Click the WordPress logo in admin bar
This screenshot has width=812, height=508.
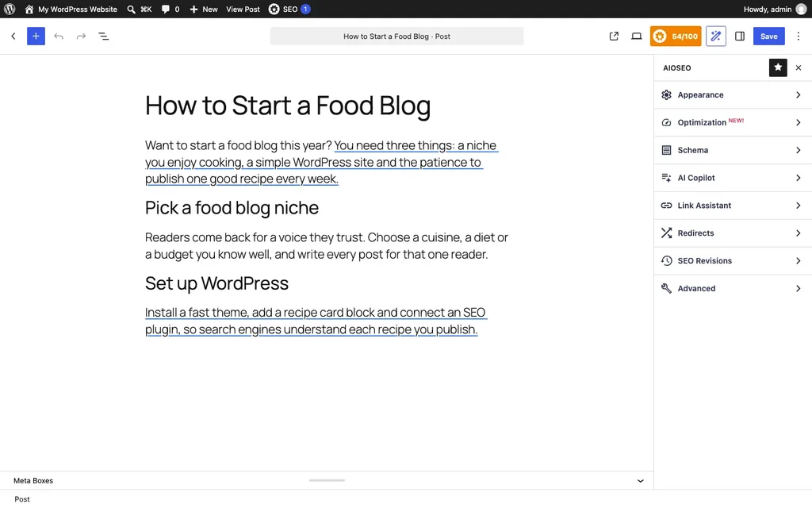click(10, 9)
